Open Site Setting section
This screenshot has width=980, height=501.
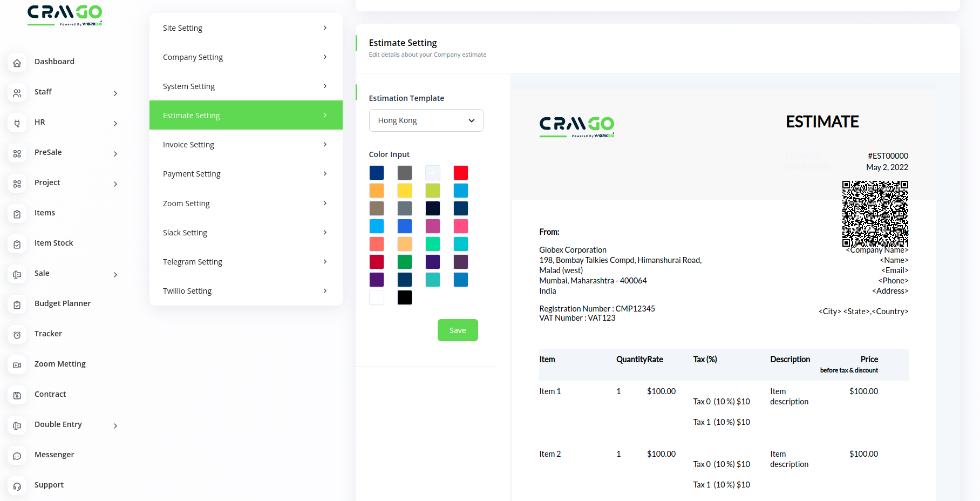coord(246,28)
